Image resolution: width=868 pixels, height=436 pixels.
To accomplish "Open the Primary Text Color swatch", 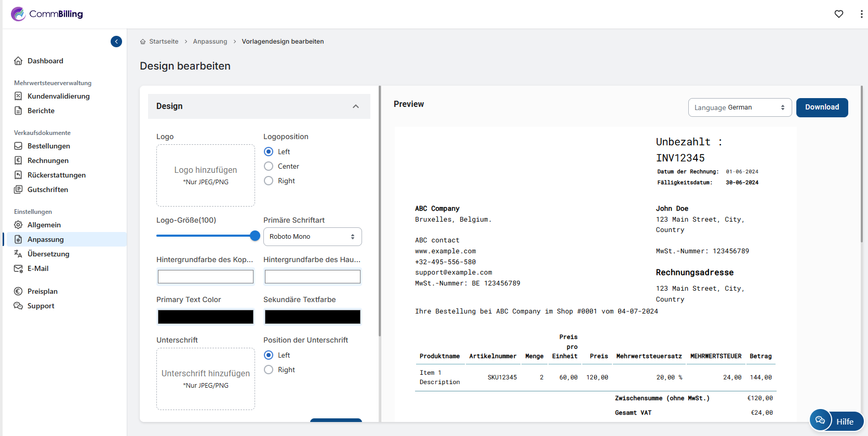I will tap(206, 317).
